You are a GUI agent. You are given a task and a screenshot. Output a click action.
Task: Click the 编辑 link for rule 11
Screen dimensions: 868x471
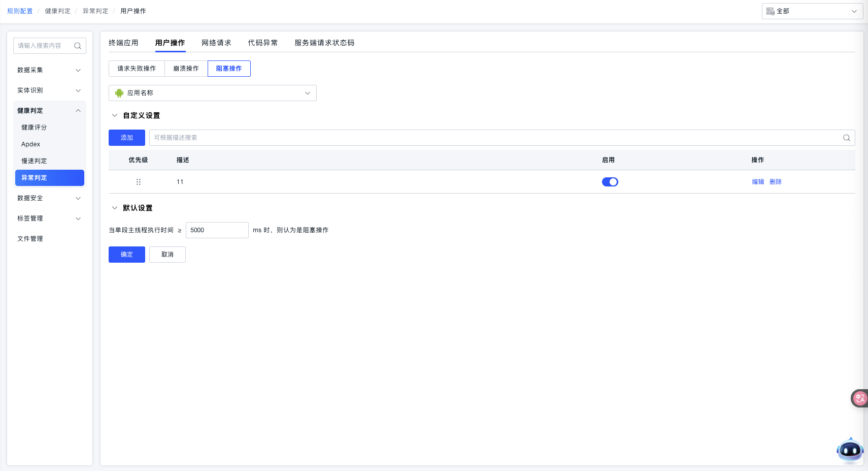coord(758,182)
